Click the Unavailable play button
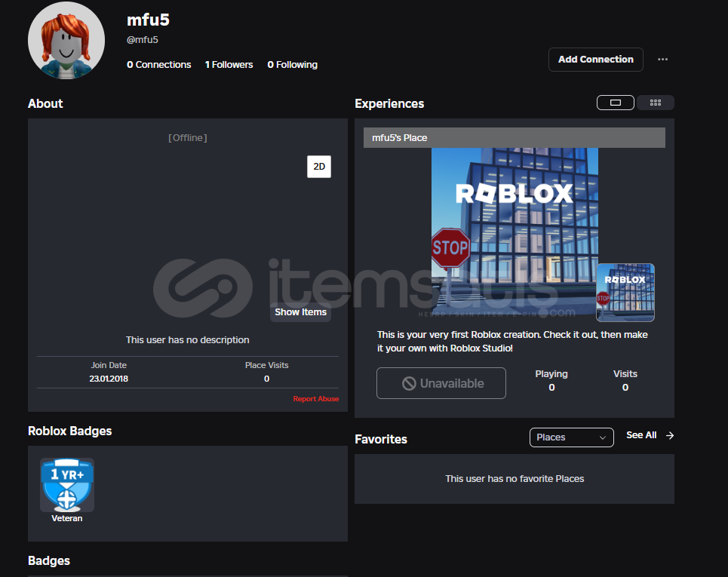Viewport: 728px width, 577px height. (441, 383)
